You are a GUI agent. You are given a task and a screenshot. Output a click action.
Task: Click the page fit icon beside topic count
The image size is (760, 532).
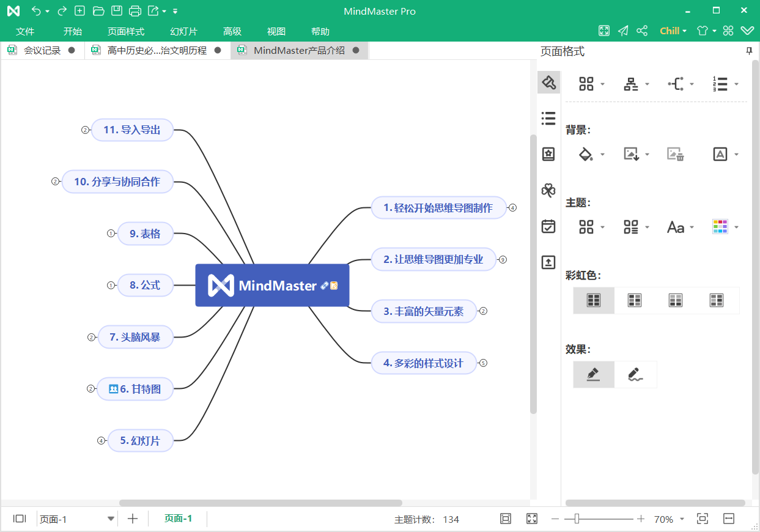506,519
